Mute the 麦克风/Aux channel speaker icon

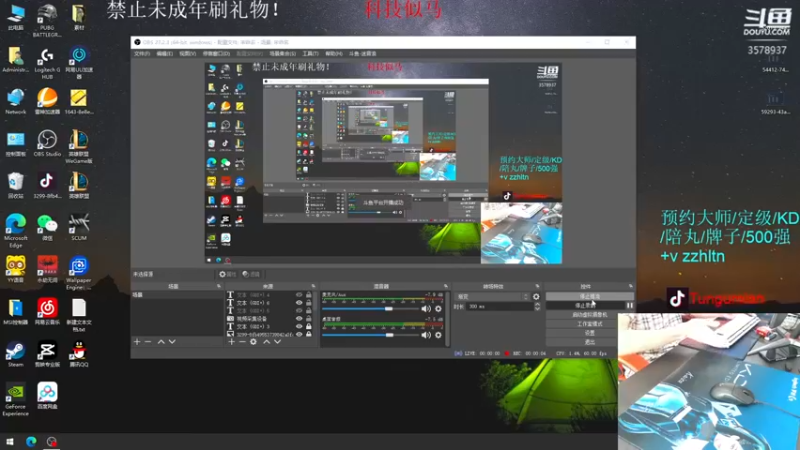tap(426, 309)
